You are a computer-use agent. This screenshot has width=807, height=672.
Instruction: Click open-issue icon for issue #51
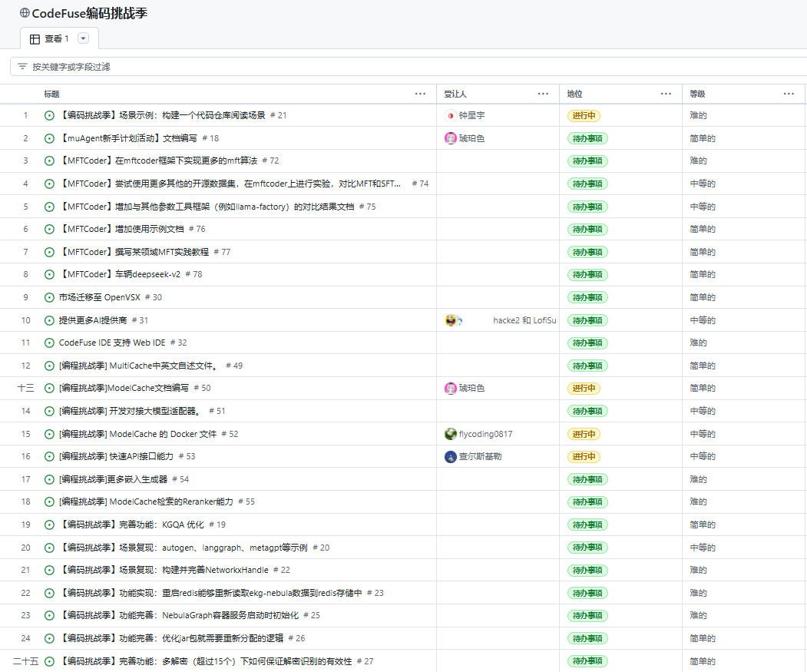pyautogui.click(x=49, y=411)
